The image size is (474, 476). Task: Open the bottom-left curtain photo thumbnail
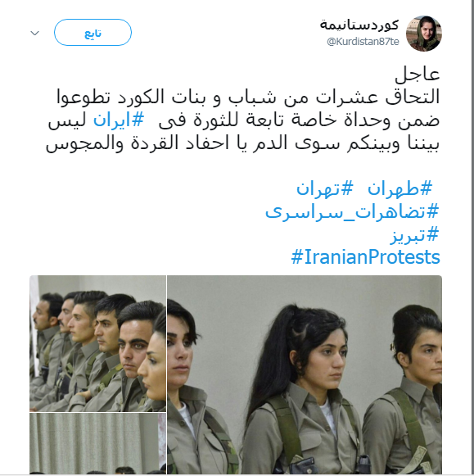(x=97, y=443)
